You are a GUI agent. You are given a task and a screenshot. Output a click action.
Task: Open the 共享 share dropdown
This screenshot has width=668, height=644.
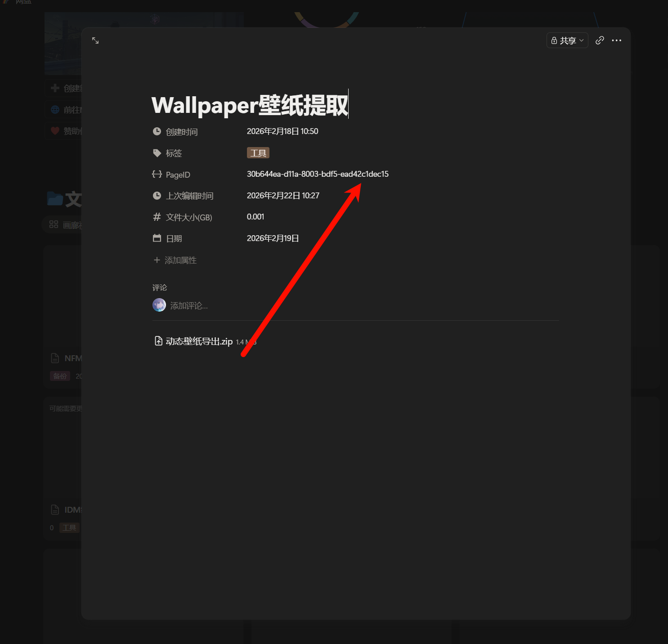[567, 40]
